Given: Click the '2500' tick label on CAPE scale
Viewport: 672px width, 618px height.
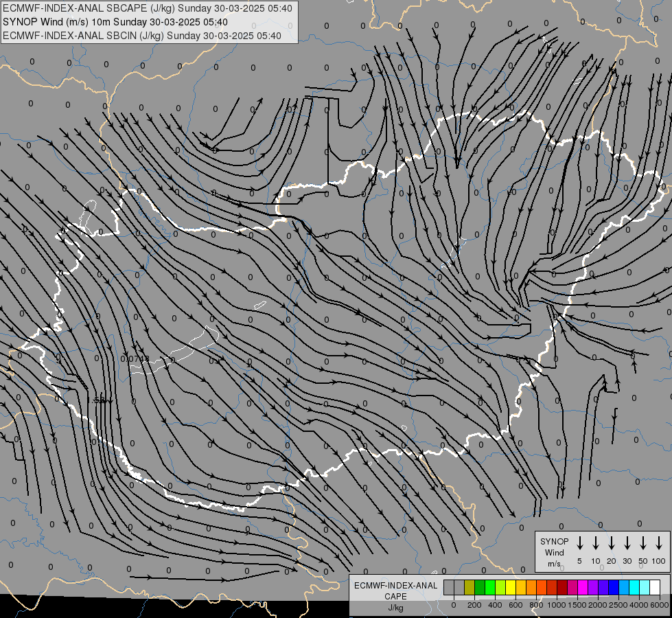Looking at the screenshot, I should [x=618, y=605].
